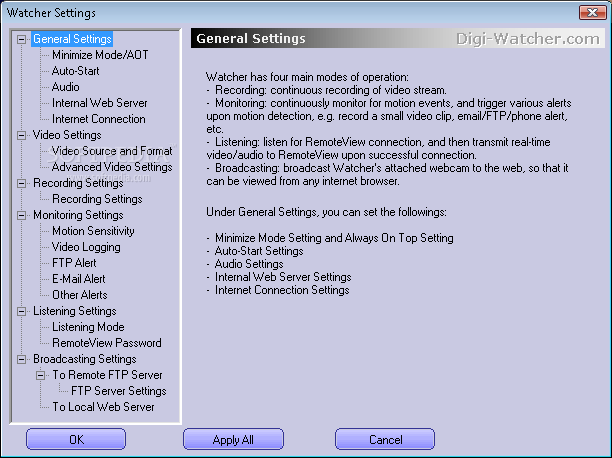
Task: Open FTP Server Settings page
Action: (x=119, y=391)
